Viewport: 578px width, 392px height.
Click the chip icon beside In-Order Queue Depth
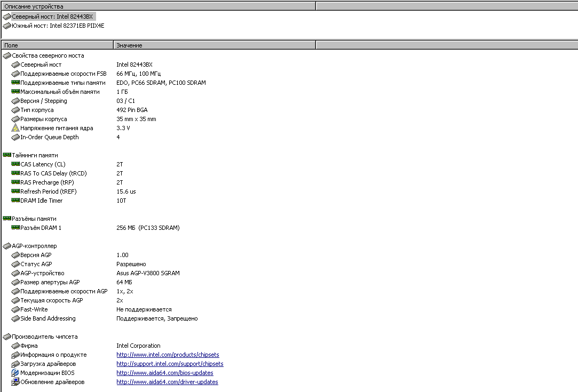click(15, 137)
